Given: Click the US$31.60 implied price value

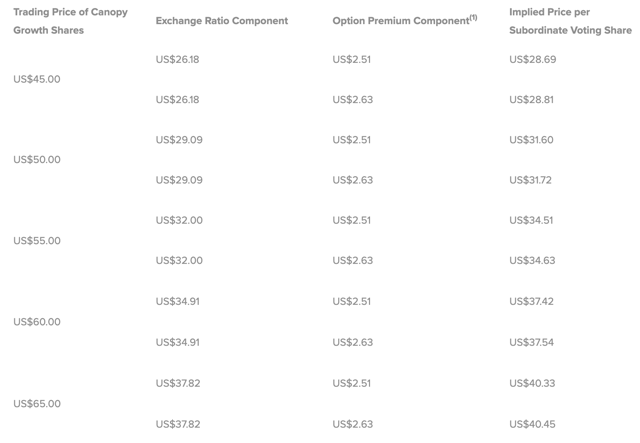Looking at the screenshot, I should [x=531, y=140].
